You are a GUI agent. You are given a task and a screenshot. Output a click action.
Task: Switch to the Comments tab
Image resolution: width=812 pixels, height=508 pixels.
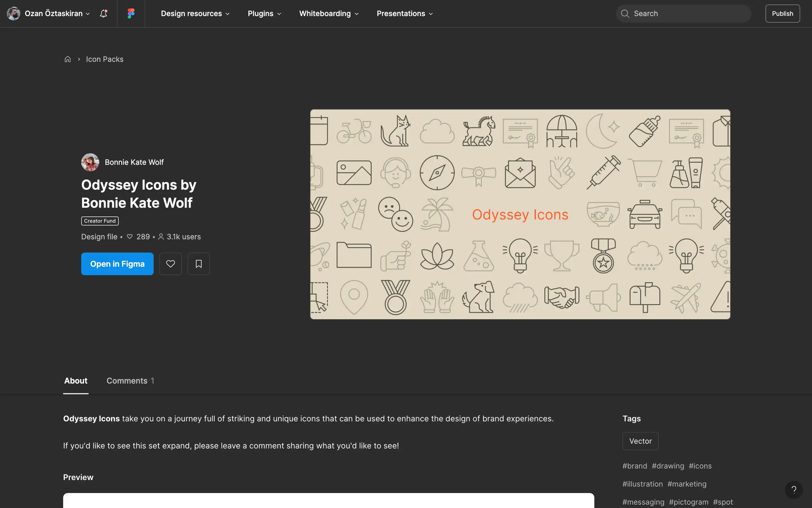130,381
